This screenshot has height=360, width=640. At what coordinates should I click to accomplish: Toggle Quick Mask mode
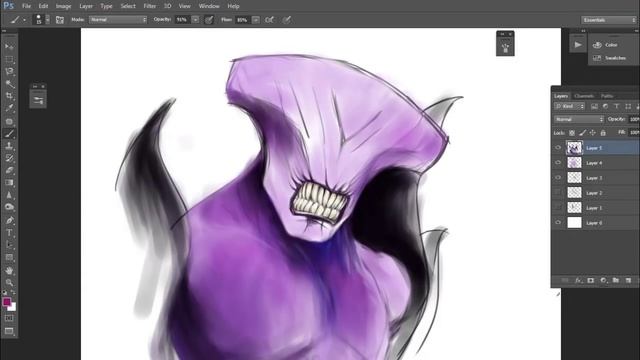point(9,318)
